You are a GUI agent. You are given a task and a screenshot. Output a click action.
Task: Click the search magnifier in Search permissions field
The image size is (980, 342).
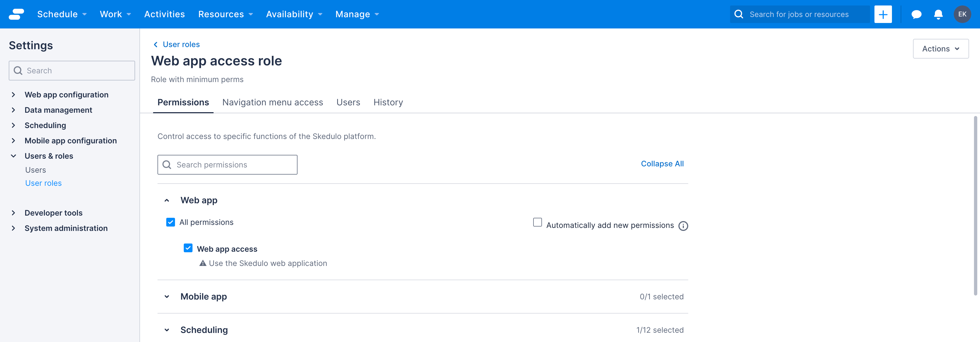point(167,164)
